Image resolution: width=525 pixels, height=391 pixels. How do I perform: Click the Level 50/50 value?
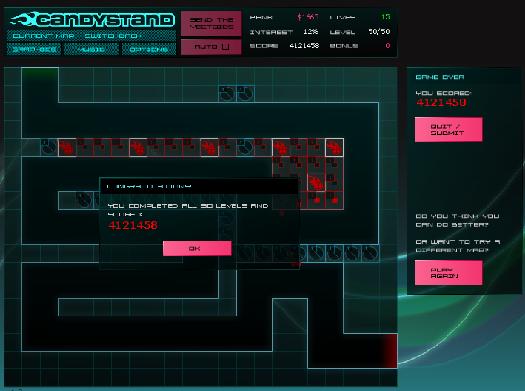click(379, 32)
